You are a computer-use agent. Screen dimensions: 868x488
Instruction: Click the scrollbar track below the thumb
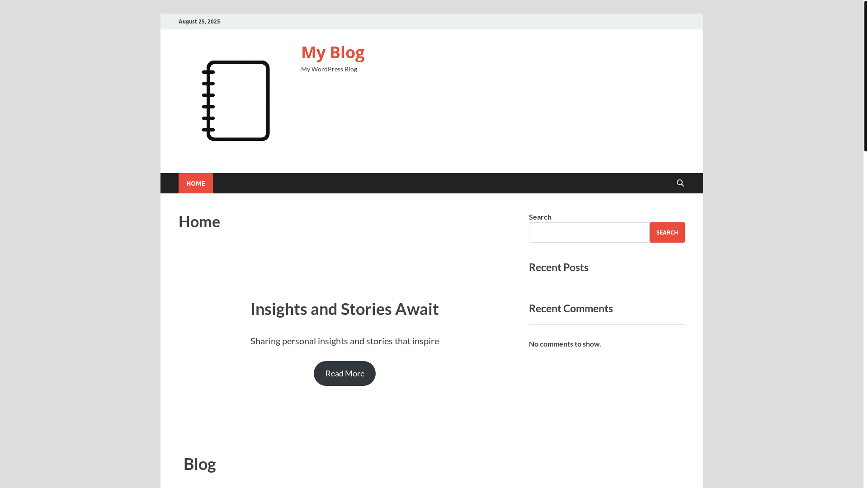click(865, 316)
